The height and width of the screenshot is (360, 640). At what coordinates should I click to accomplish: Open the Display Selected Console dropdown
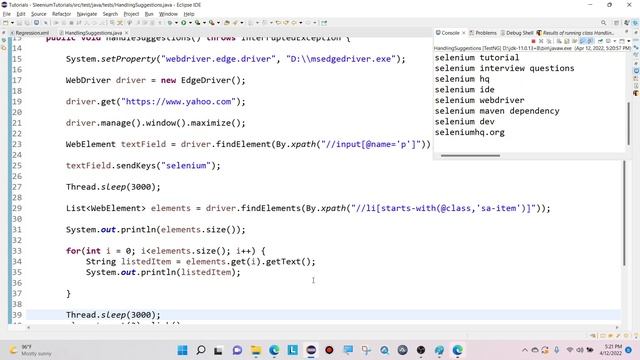(614, 41)
